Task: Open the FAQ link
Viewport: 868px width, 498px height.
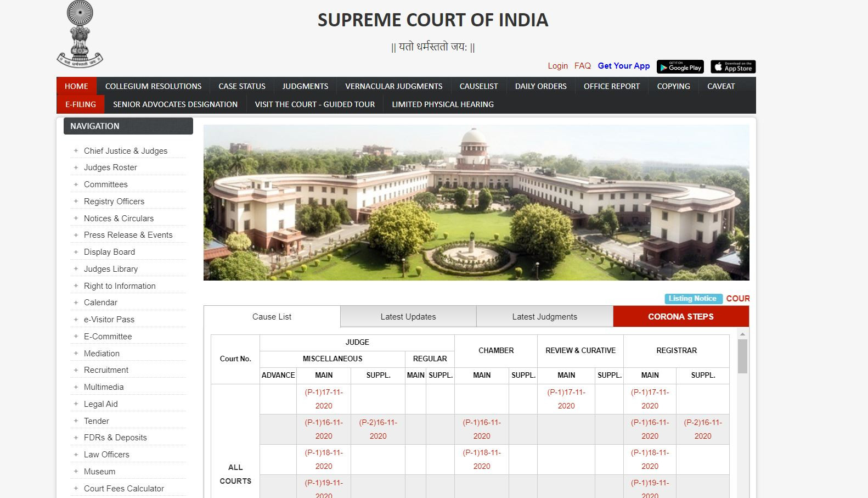Action: 582,66
